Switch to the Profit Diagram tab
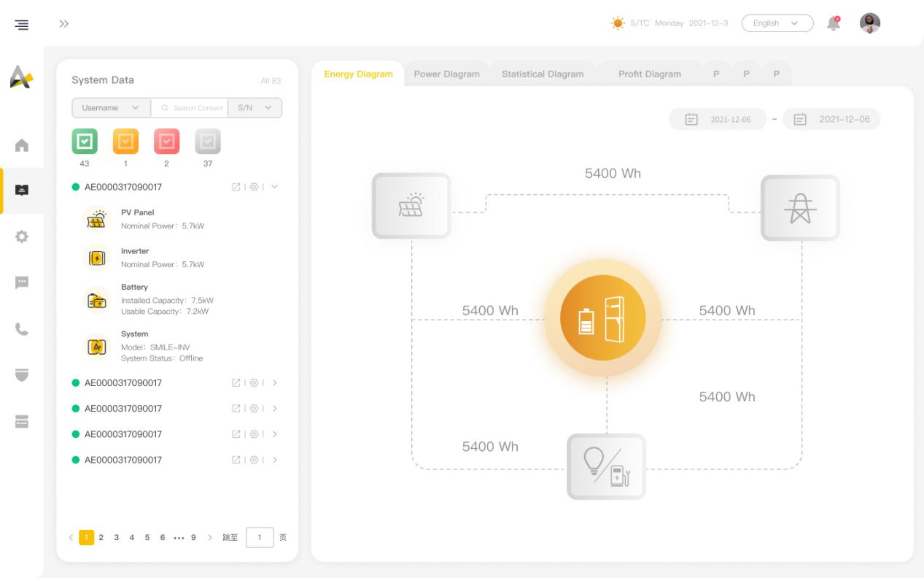 (649, 74)
